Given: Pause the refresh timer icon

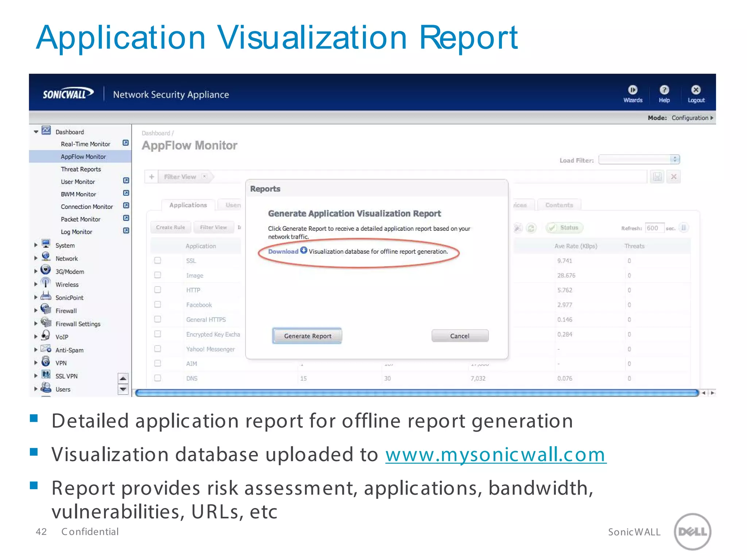Looking at the screenshot, I should 684,228.
